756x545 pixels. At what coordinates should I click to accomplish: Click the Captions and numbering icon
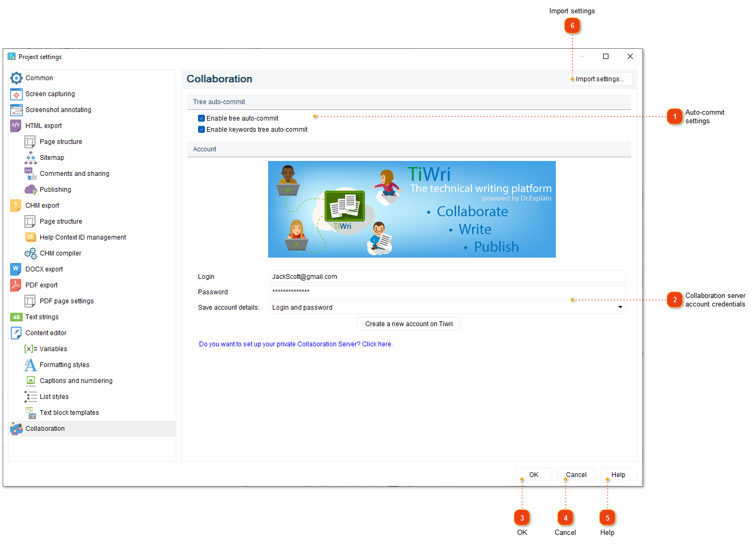(30, 380)
